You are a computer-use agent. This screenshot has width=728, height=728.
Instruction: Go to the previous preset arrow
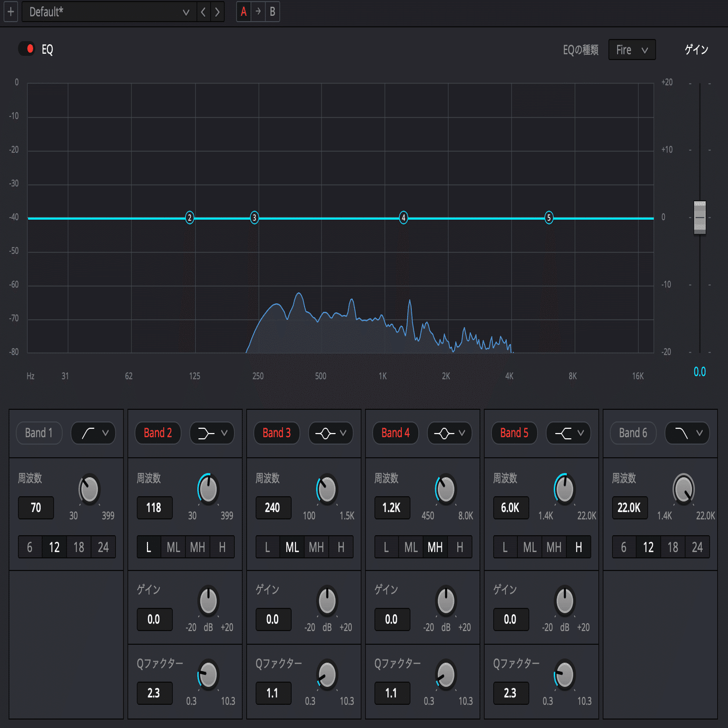pos(203,12)
